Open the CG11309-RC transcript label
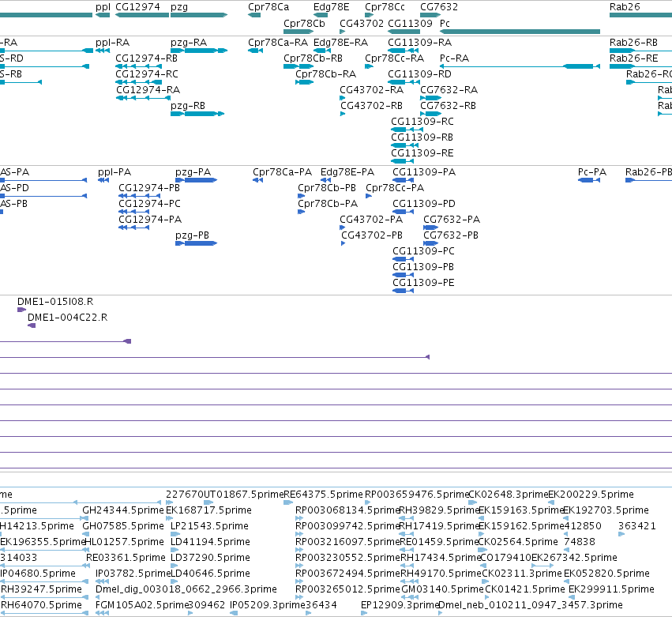This screenshot has height=617, width=672. pyautogui.click(x=422, y=122)
